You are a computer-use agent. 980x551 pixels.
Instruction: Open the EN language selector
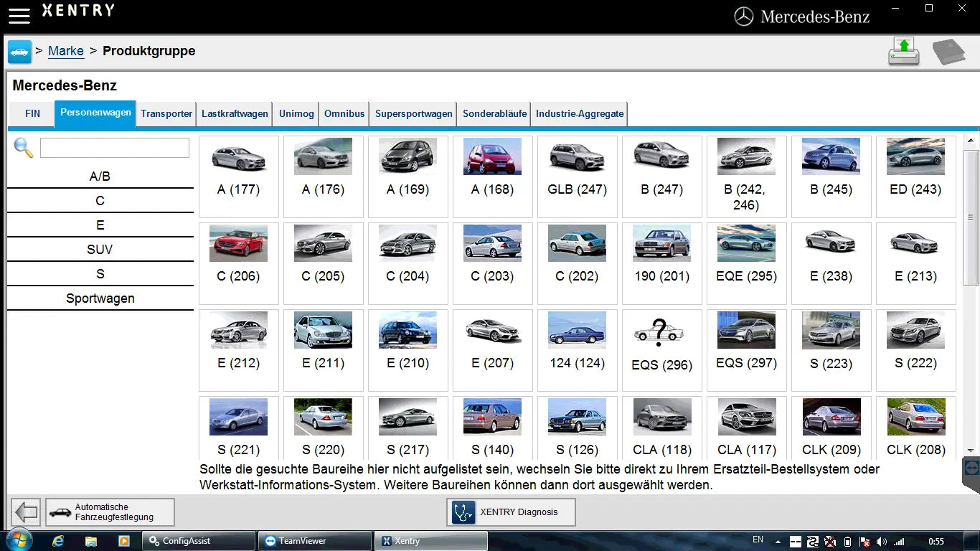(758, 539)
